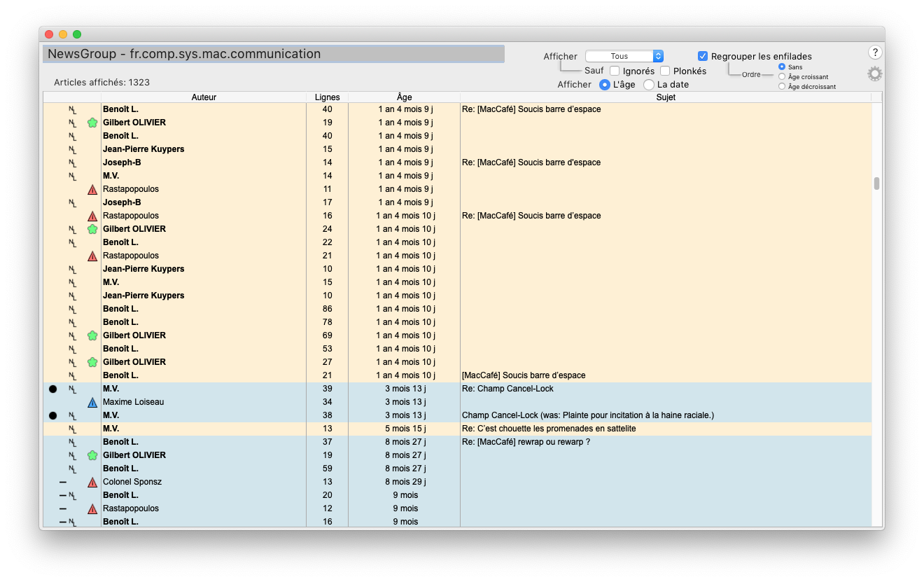Click NL icon on Joseph-B 17-line row
Viewport: 924px width, 582px height.
72,202
